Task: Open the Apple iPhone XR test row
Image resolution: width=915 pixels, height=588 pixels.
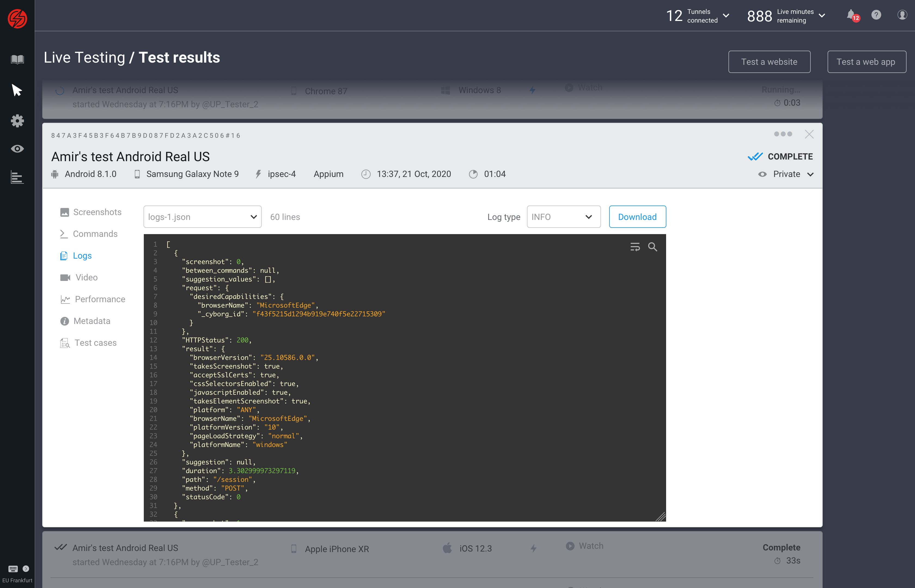Action: tap(432, 555)
